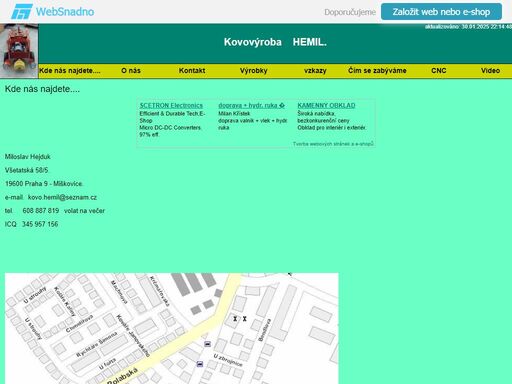The height and width of the screenshot is (384, 512).
Task: Open the CNC menu item
Action: coord(439,71)
